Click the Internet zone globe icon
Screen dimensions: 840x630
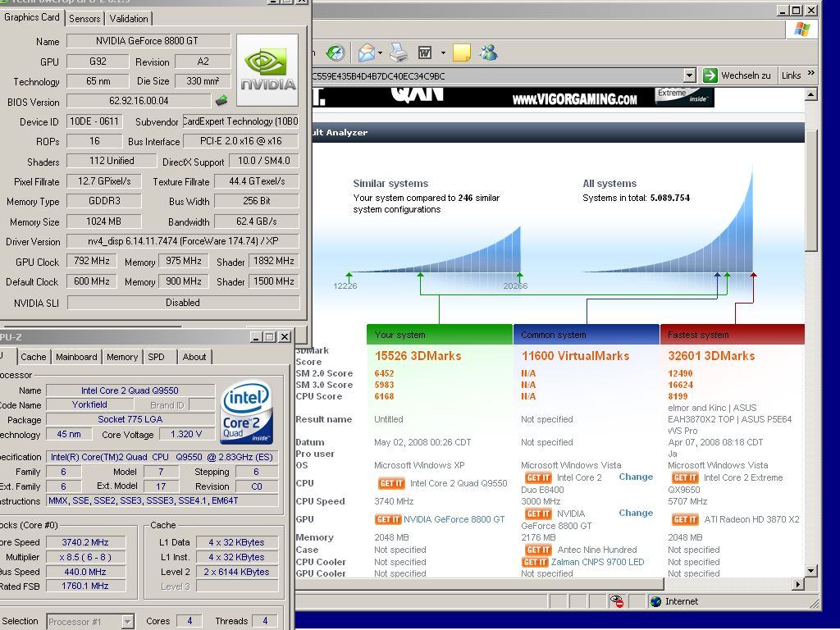(655, 601)
